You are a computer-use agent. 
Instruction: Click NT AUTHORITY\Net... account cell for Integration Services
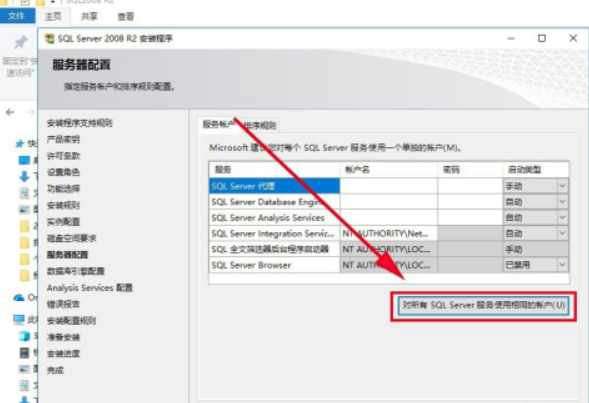(x=389, y=233)
